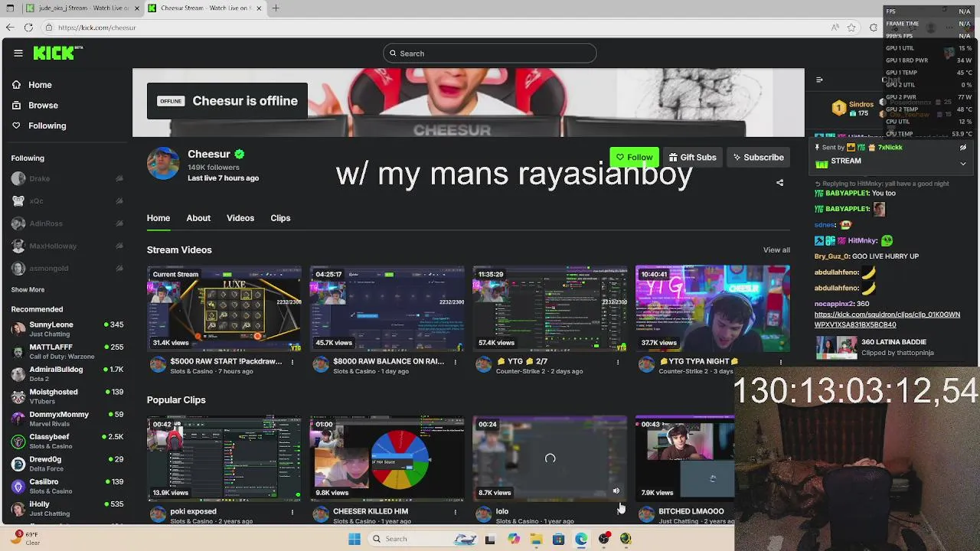Open options for $5000 RAW START video
The width and height of the screenshot is (980, 551).
pyautogui.click(x=292, y=362)
